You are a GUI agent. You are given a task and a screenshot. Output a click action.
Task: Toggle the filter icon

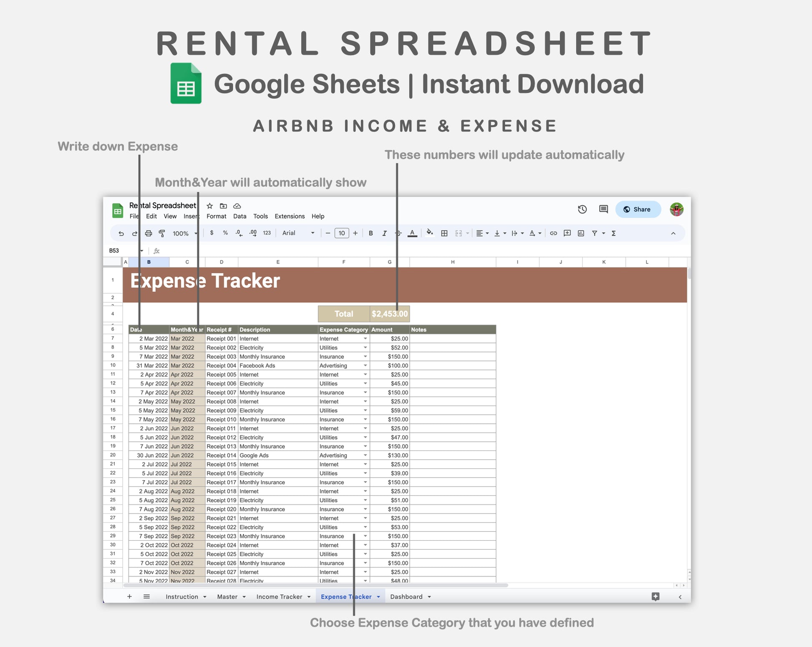tap(595, 233)
